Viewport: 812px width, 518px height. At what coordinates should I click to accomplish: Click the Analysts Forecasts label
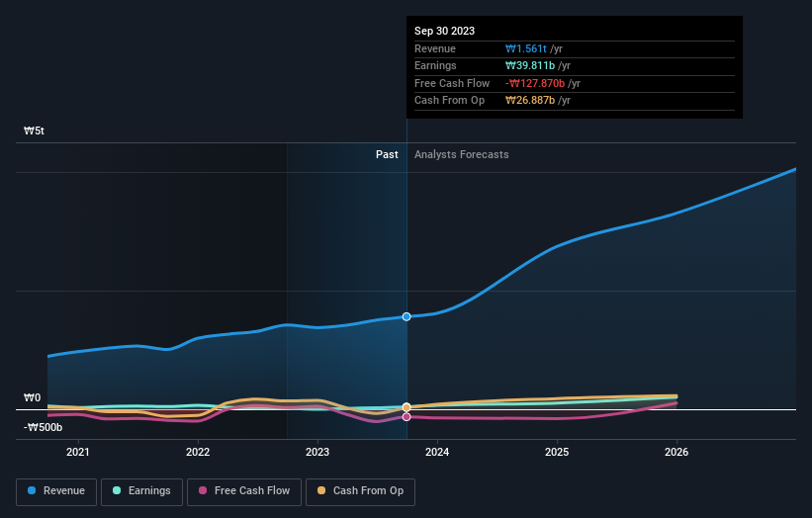pyautogui.click(x=462, y=155)
